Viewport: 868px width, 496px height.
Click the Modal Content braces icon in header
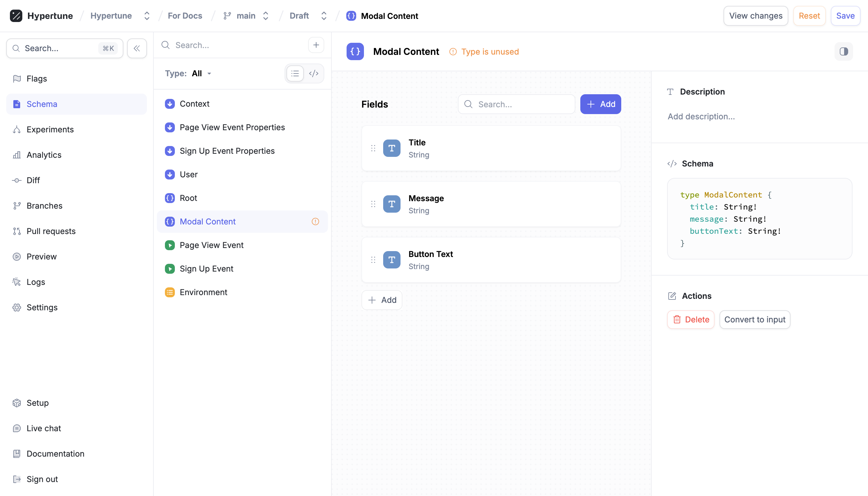coord(355,51)
